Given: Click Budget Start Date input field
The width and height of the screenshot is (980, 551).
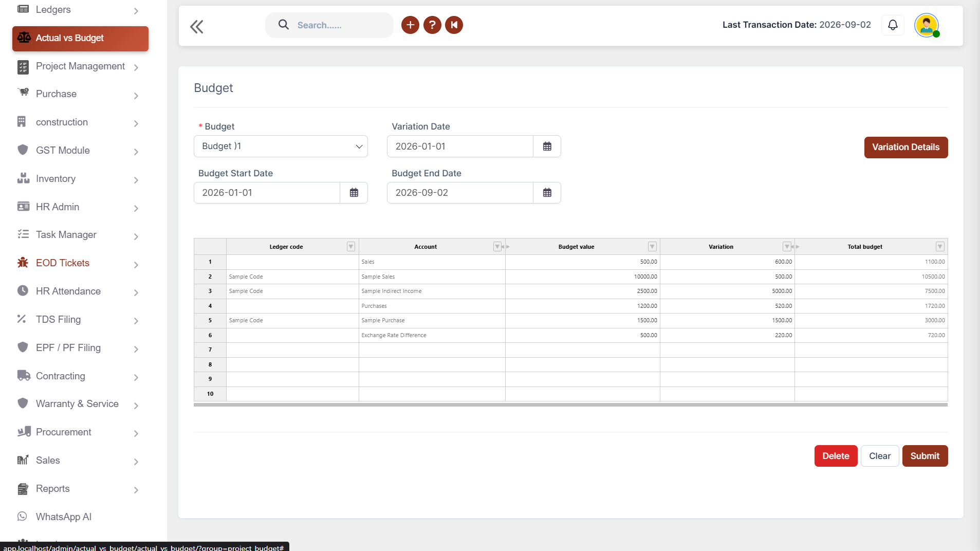Looking at the screenshot, I should tap(267, 193).
